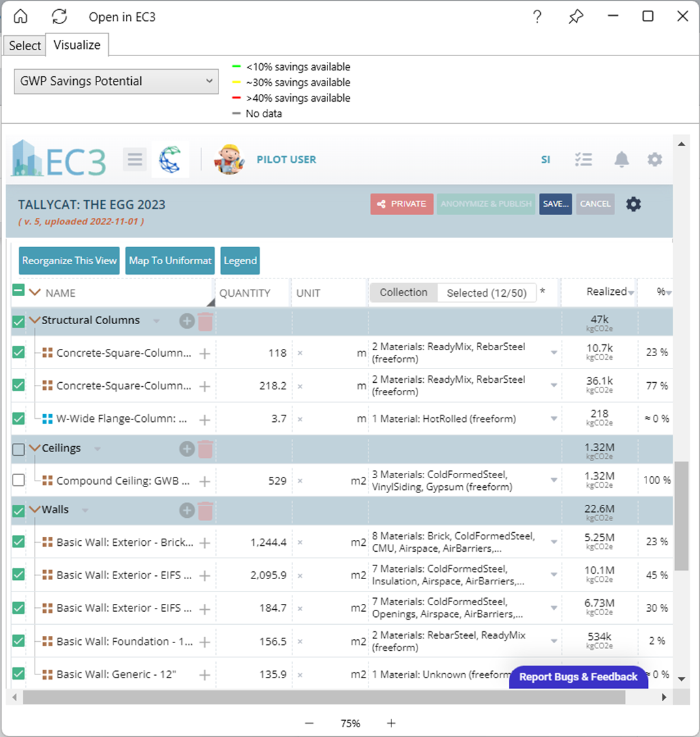Check the Ceilings group checkbox
Image resolution: width=700 pixels, height=737 pixels.
(19, 449)
